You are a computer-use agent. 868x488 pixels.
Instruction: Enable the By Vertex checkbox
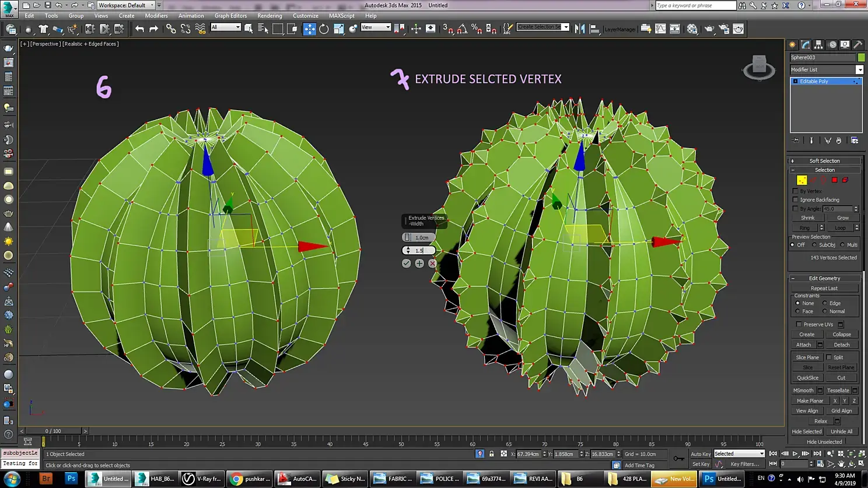(795, 191)
